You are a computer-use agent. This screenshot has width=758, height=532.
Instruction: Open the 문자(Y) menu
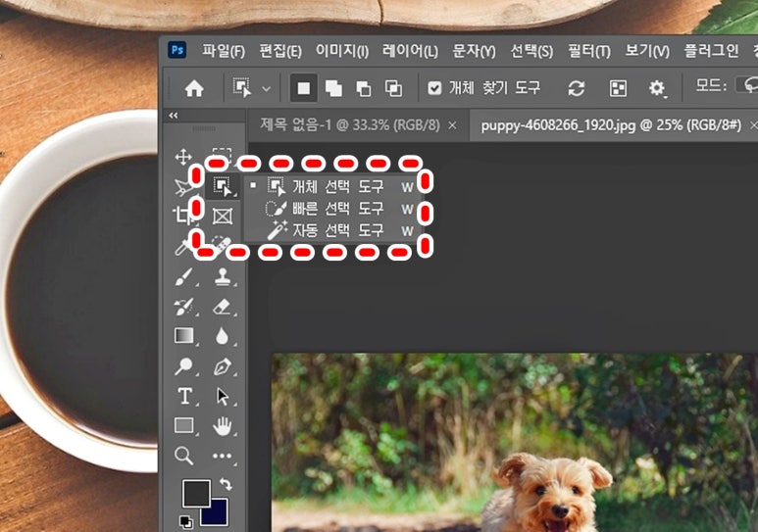(474, 50)
